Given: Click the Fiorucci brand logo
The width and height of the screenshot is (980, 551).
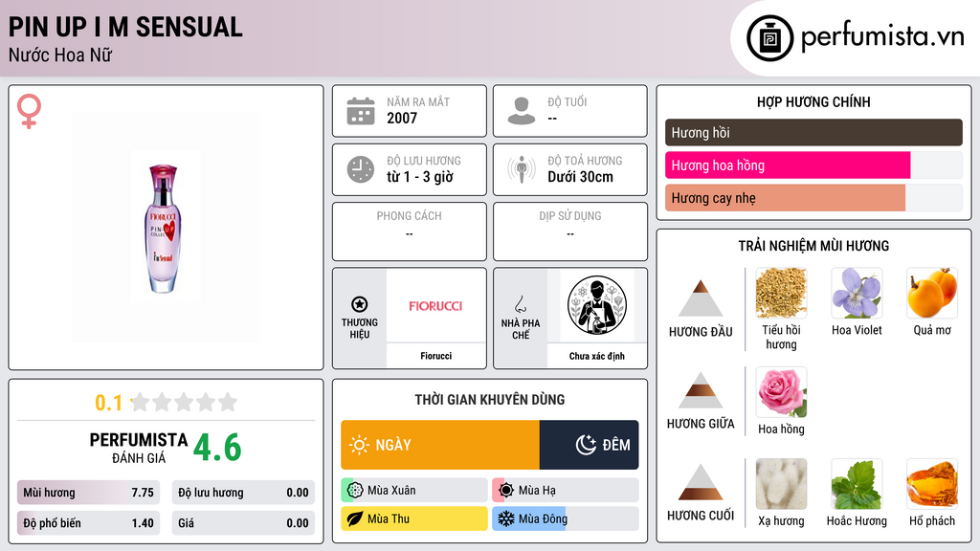Looking at the screenshot, I should pos(435,305).
